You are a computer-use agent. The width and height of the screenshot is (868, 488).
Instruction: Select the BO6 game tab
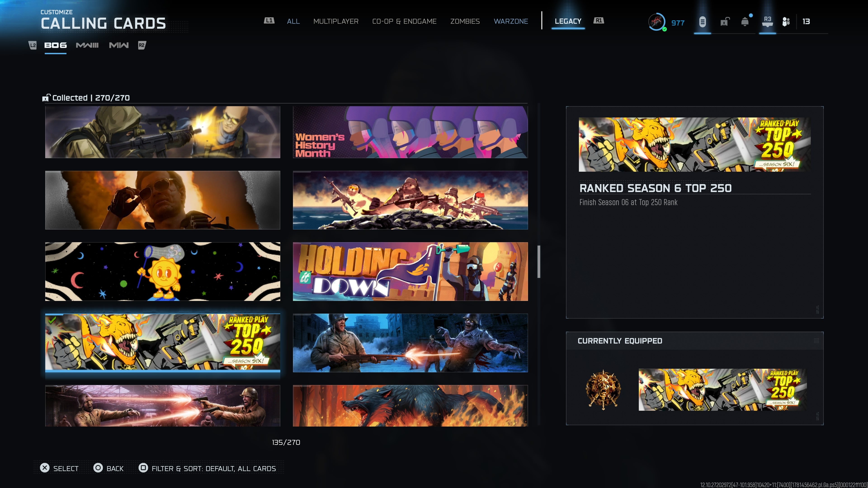coord(56,45)
